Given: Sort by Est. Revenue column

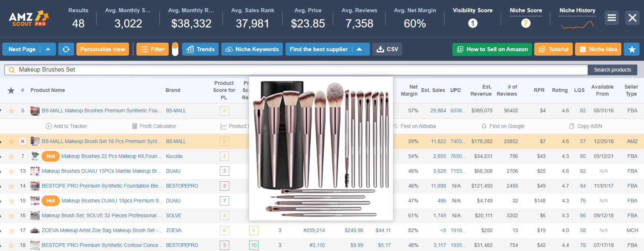Looking at the screenshot, I should [x=481, y=90].
